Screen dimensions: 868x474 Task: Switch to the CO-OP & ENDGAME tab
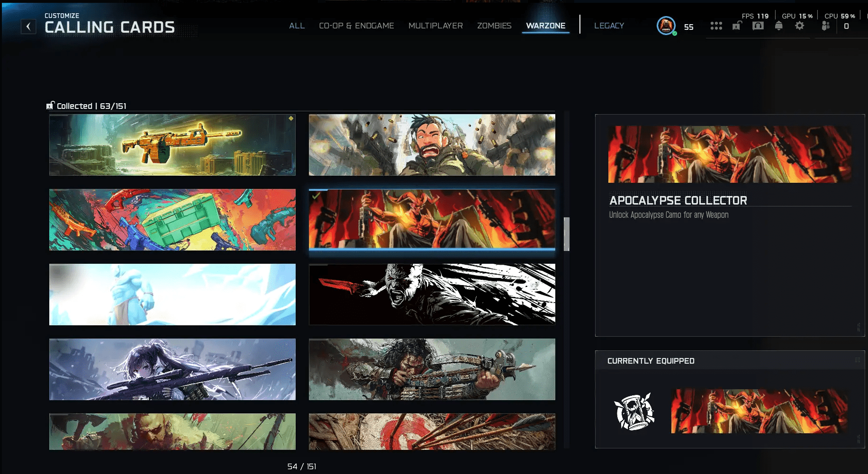(356, 26)
